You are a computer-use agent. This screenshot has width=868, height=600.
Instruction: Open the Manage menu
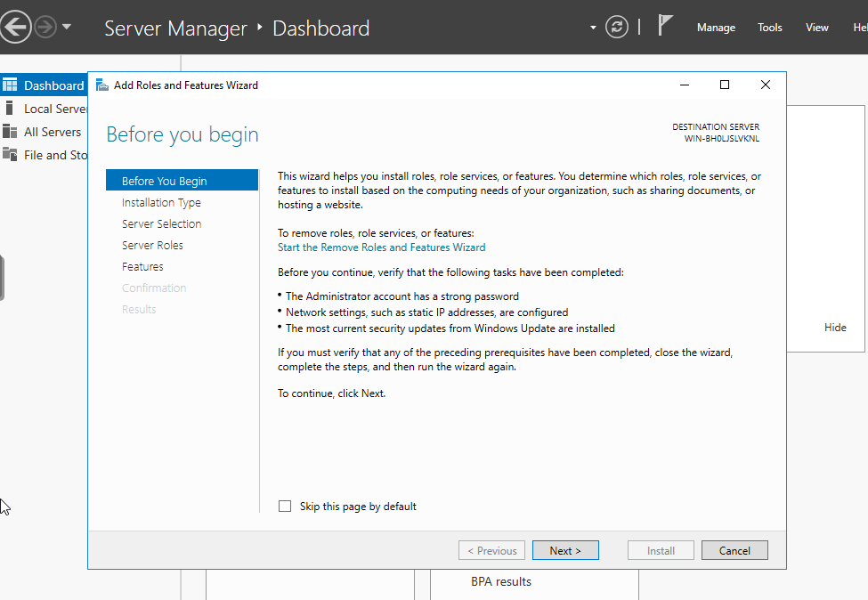pos(716,27)
